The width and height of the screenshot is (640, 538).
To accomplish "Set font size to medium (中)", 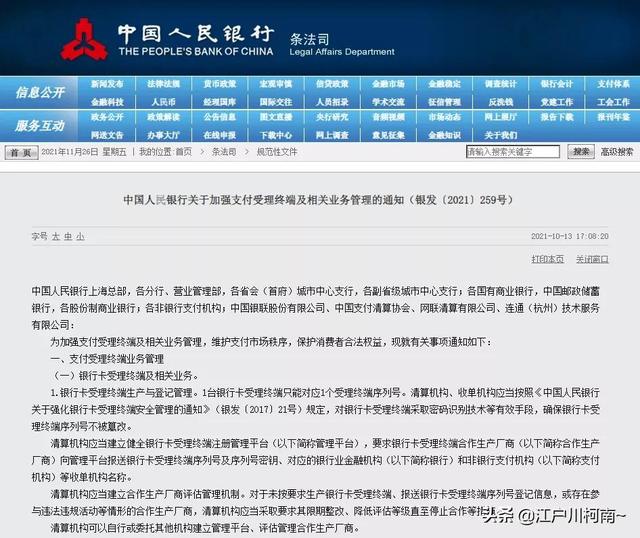I will click(68, 236).
